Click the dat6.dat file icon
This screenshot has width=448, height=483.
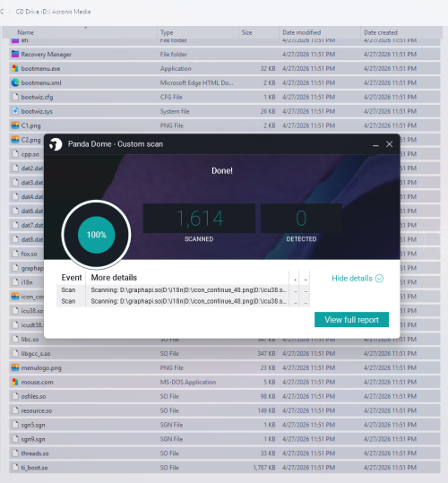pos(15,211)
